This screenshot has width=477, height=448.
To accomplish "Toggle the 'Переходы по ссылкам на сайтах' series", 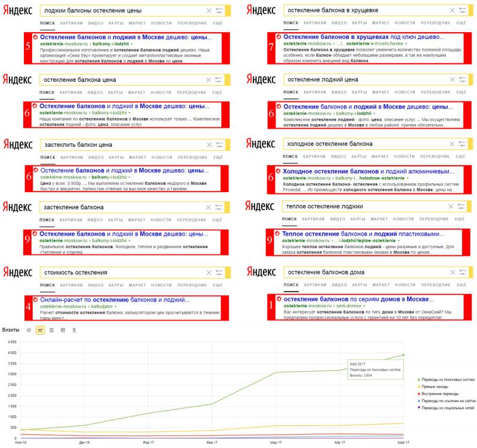I will (x=447, y=401).
